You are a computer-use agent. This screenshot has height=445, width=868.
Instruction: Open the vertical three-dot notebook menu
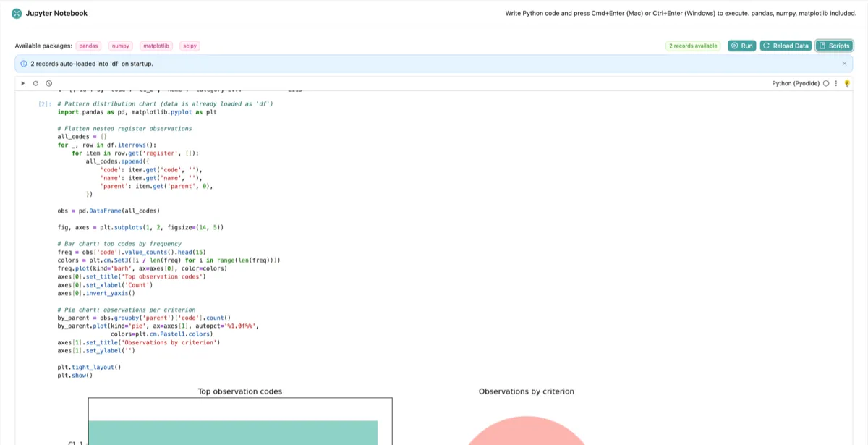(836, 83)
